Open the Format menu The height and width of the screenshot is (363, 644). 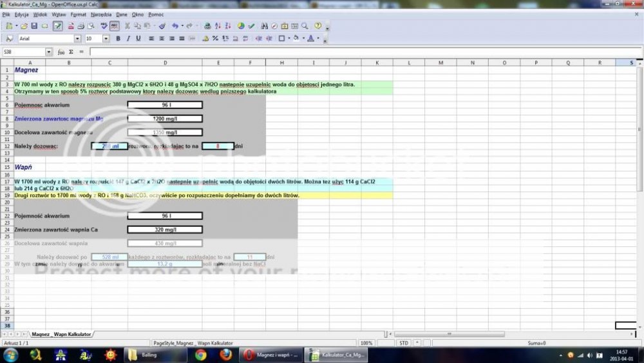(x=78, y=14)
